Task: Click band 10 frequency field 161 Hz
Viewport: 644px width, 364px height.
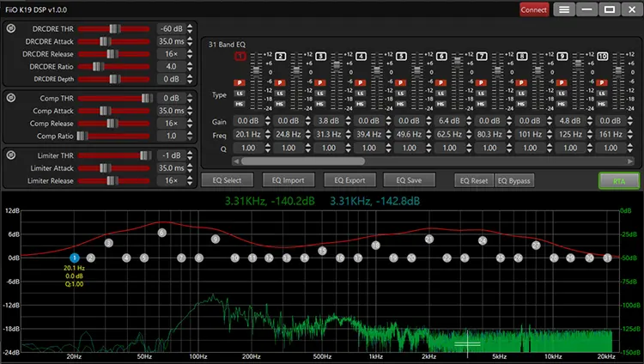Action: coord(611,134)
